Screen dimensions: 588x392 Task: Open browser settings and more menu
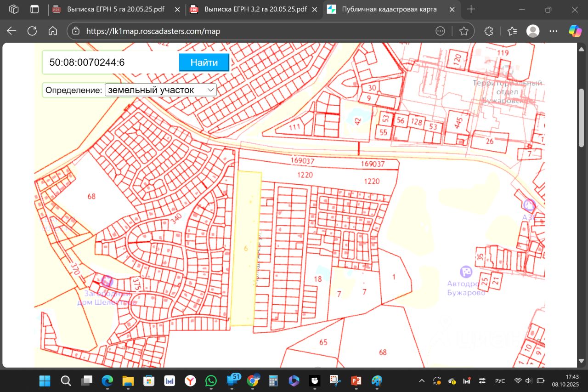coord(554,31)
